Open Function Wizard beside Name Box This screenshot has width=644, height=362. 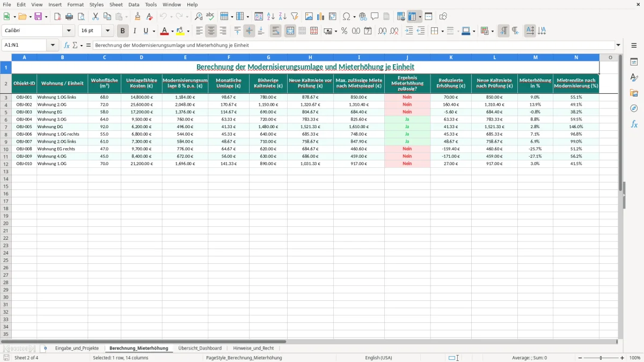67,46
